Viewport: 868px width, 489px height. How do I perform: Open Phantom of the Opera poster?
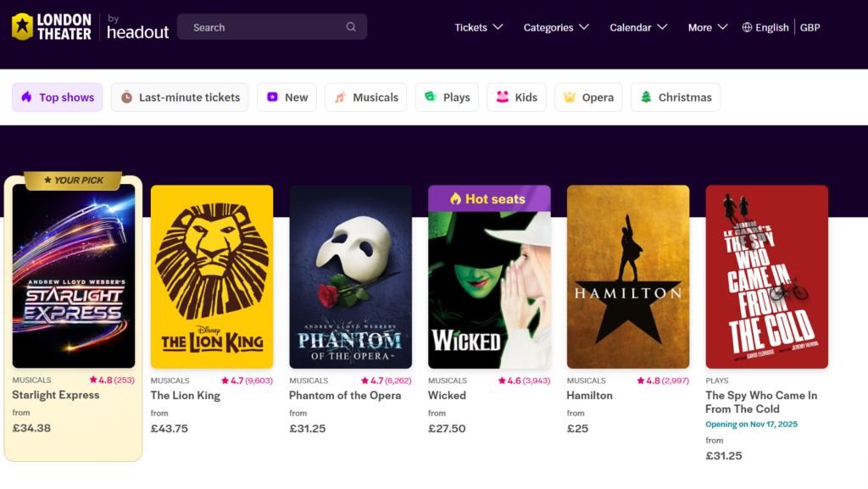click(350, 277)
